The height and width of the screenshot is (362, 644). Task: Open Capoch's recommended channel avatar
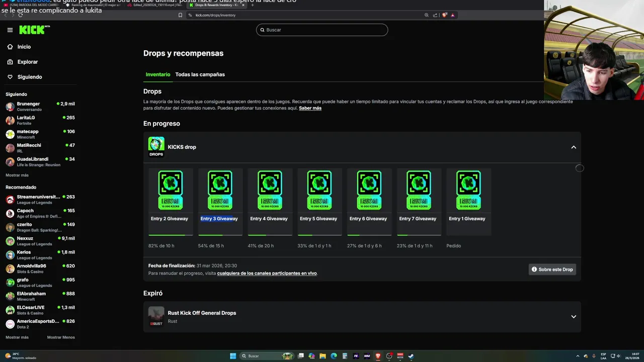pyautogui.click(x=10, y=214)
